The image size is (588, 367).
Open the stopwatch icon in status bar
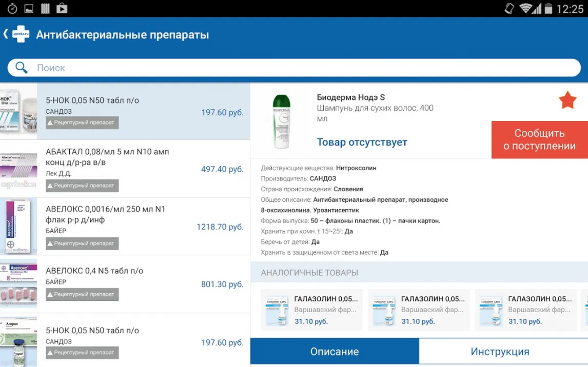point(12,8)
